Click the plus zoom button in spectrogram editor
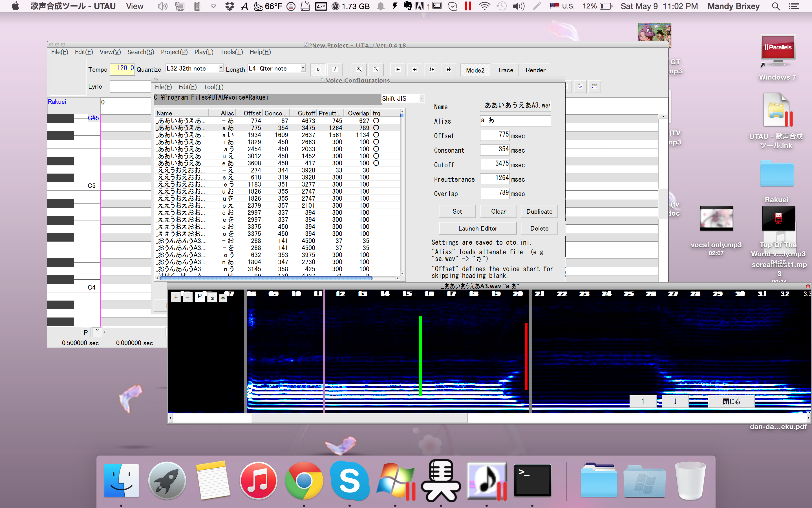Viewport: 812px width, 508px height. 176,297
